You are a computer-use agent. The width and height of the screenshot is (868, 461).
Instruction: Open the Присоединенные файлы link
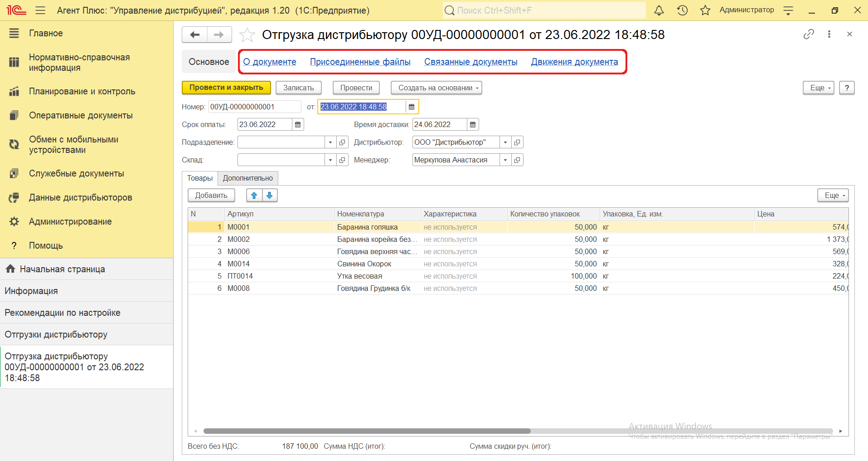pyautogui.click(x=360, y=62)
